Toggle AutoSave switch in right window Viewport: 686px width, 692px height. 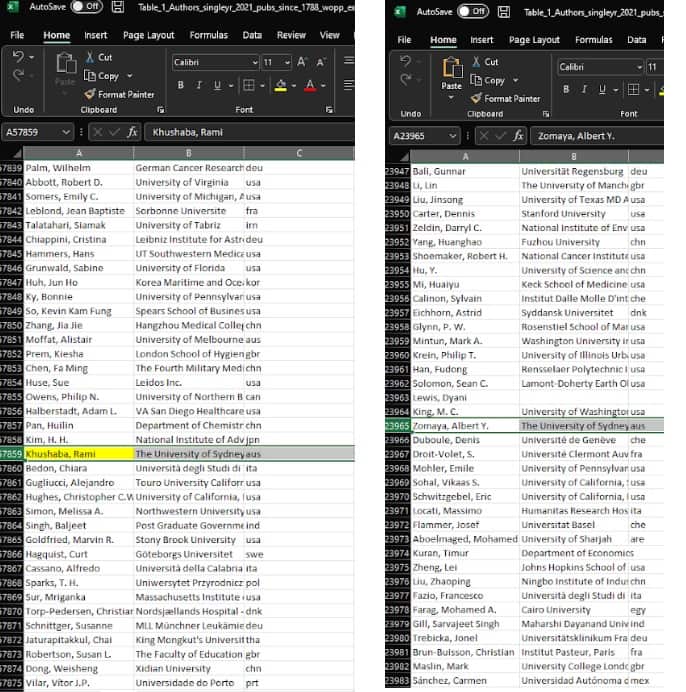[471, 12]
